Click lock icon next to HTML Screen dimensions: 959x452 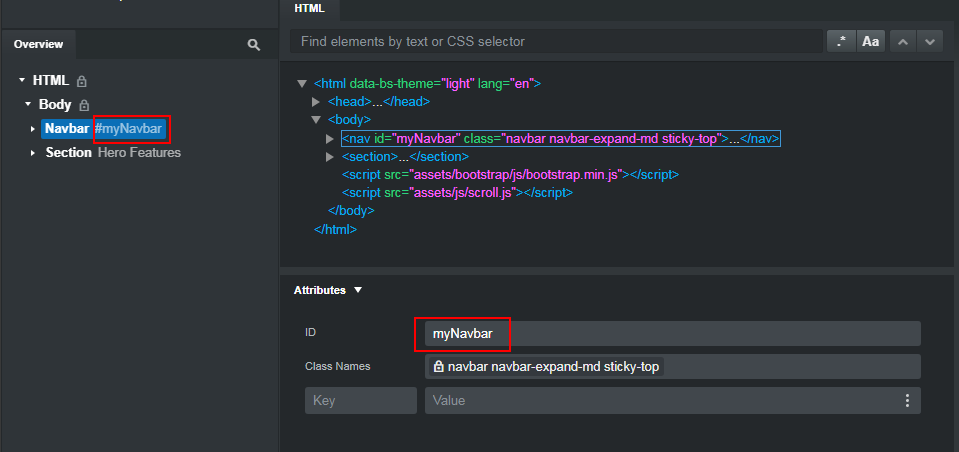(x=81, y=81)
